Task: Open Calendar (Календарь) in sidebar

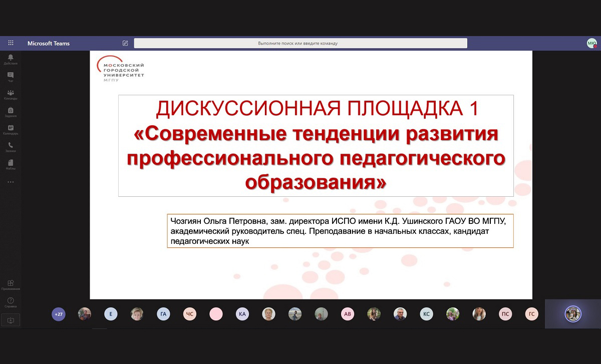Action: tap(11, 129)
